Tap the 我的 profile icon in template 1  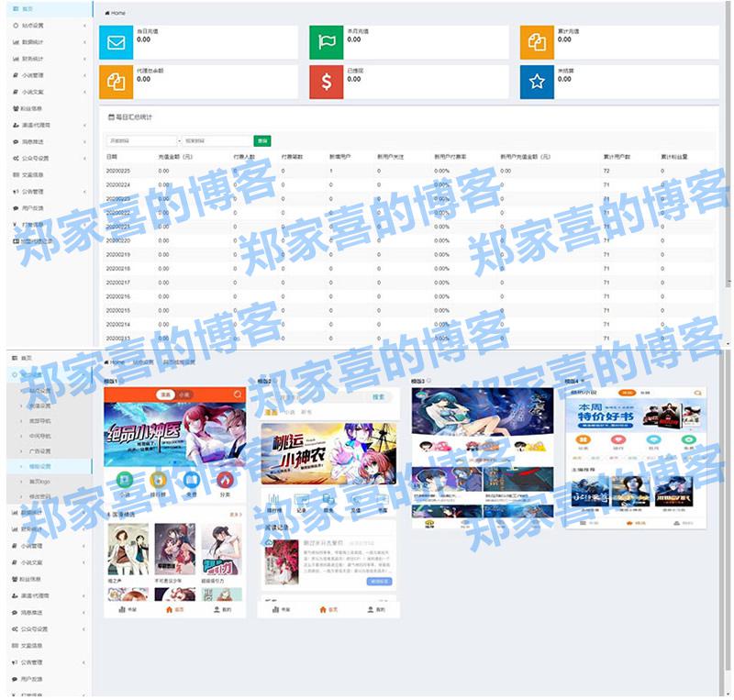(x=217, y=609)
